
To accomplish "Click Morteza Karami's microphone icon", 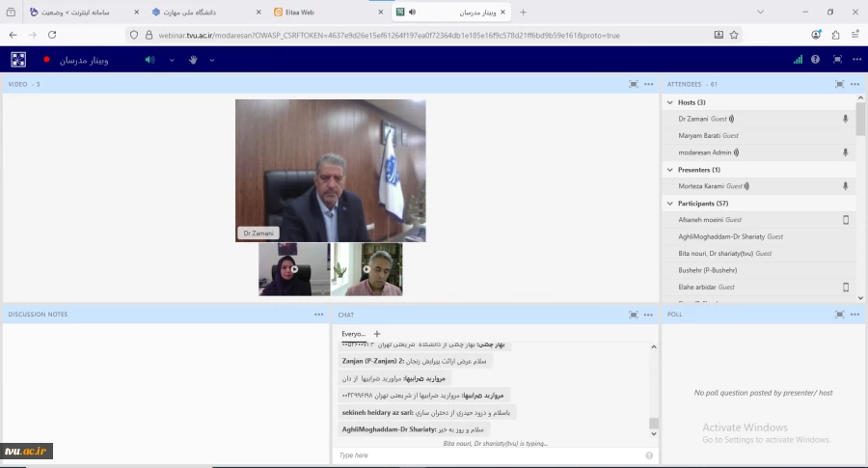I will (845, 186).
